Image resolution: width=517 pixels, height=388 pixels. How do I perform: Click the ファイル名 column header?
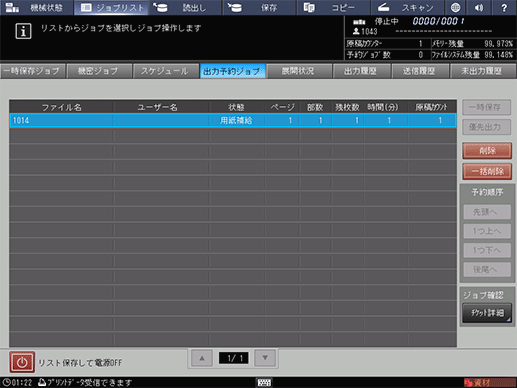click(x=62, y=107)
